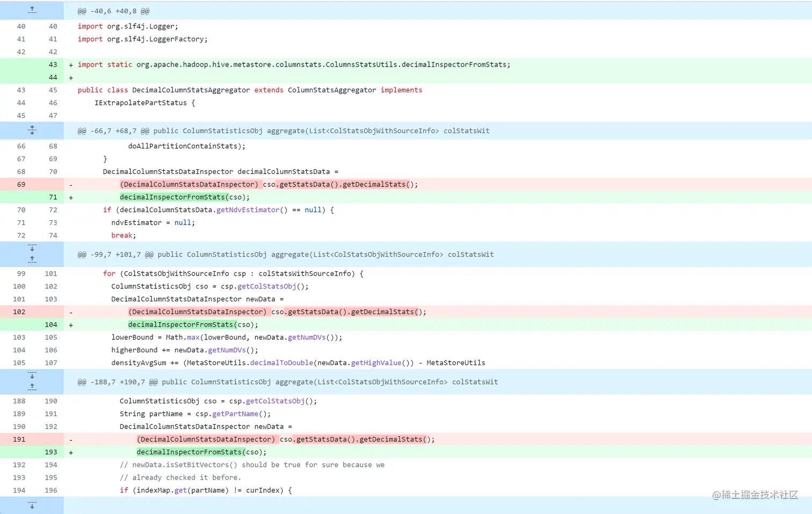Click "ColumnStatisticsObj cso" line at new line 190
This screenshot has width=812, height=514.
tap(219, 401)
